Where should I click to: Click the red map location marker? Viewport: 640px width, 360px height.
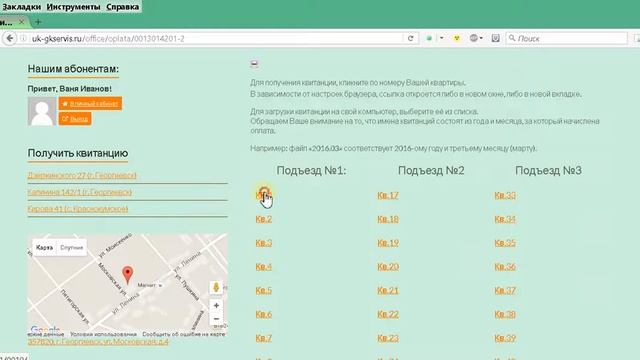(128, 274)
